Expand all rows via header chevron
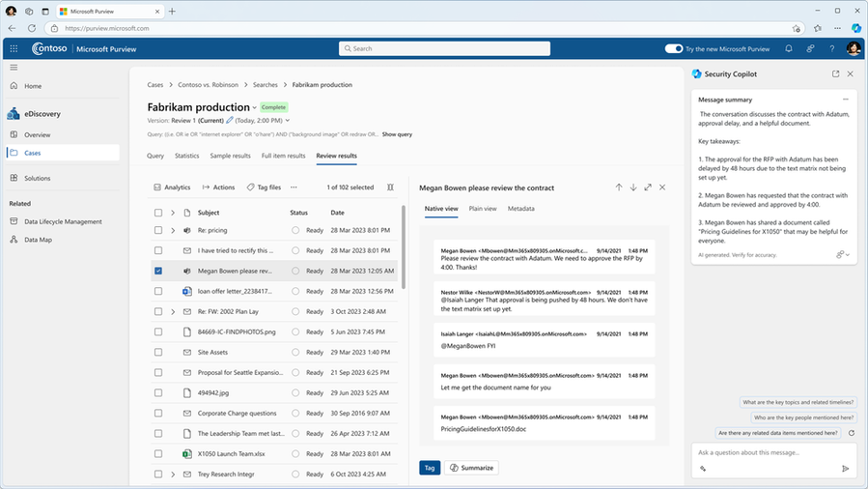This screenshot has height=489, width=868. click(173, 213)
